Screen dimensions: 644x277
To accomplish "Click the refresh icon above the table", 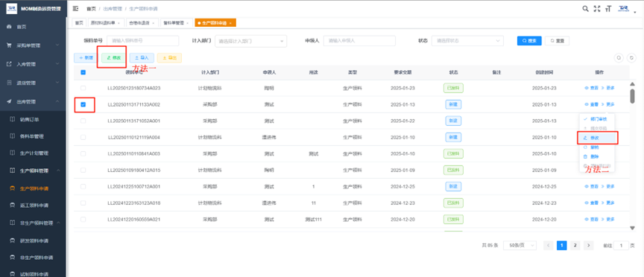I will (x=631, y=58).
